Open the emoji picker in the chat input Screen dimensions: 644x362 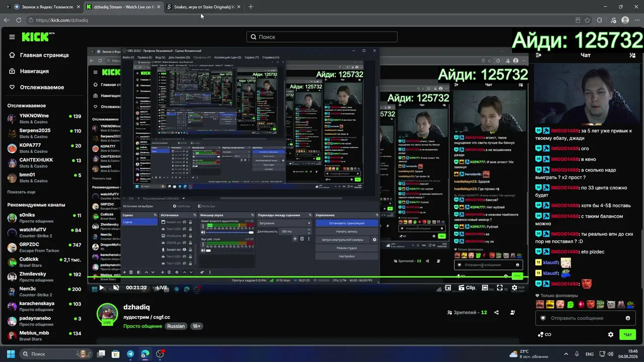pos(628,318)
